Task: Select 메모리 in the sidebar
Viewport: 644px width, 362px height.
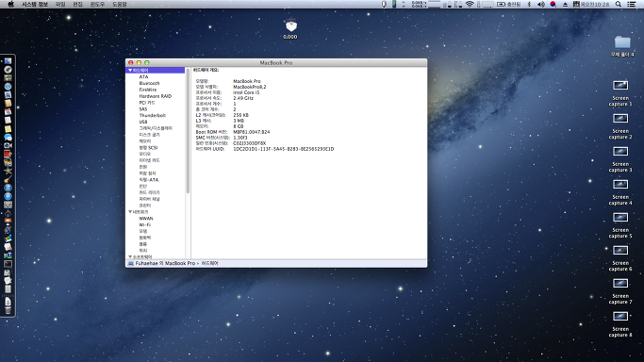Action: [x=144, y=141]
